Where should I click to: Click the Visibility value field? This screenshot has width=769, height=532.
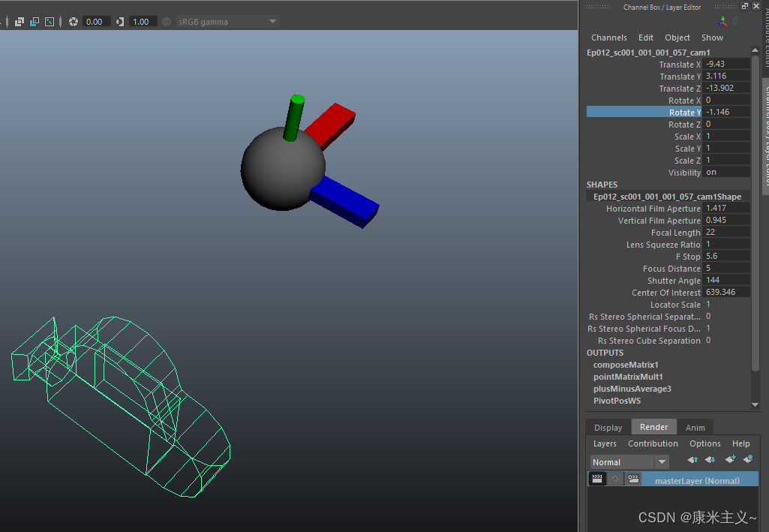point(725,172)
